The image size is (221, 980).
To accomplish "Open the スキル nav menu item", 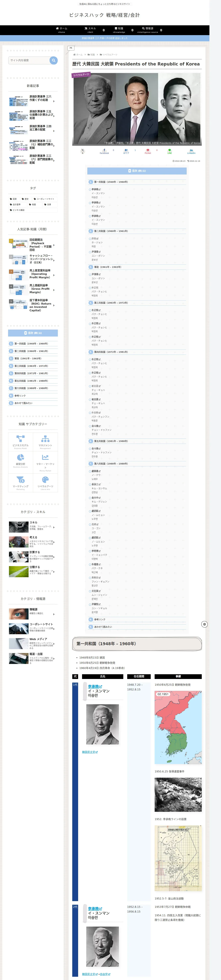I will (90, 30).
